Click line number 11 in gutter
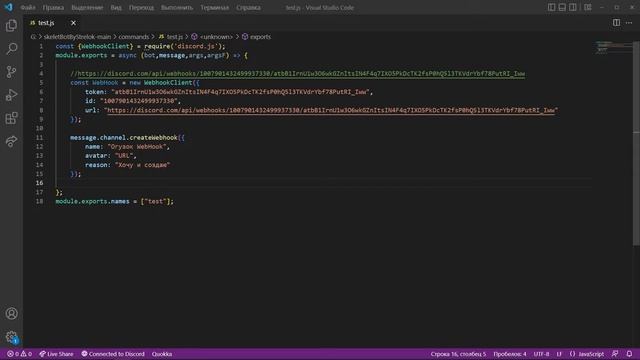 coord(39,138)
